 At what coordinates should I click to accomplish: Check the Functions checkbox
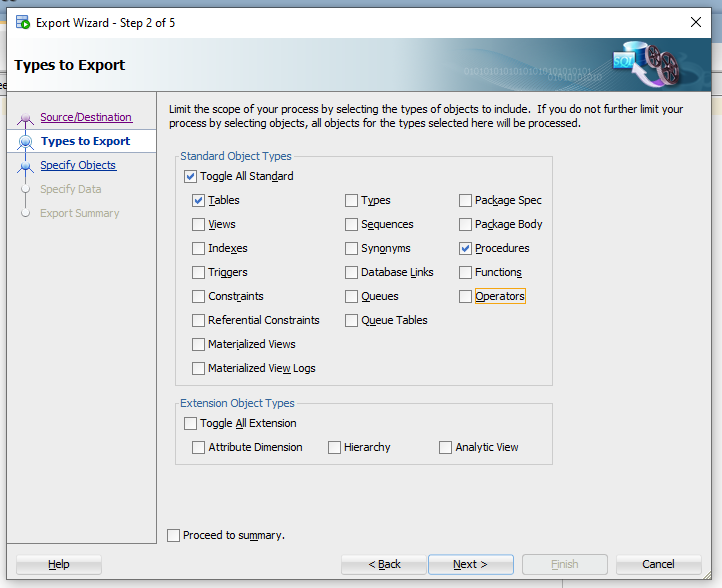pyautogui.click(x=466, y=272)
